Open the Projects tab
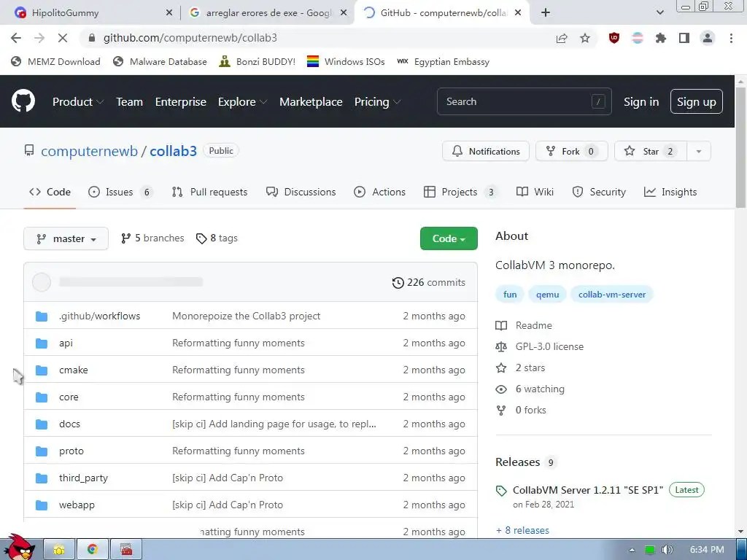This screenshot has height=560, width=747. pos(460,192)
